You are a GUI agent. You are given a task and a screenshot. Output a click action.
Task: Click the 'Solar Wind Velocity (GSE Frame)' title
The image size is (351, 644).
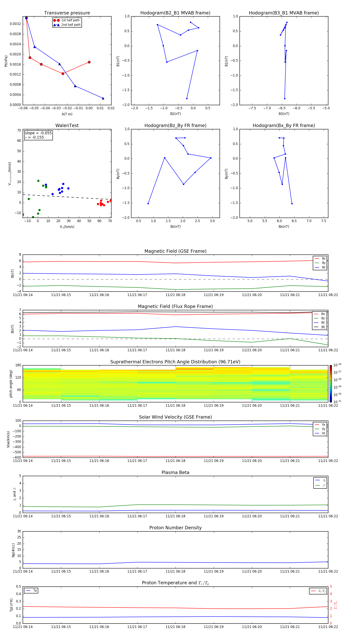coord(175,417)
